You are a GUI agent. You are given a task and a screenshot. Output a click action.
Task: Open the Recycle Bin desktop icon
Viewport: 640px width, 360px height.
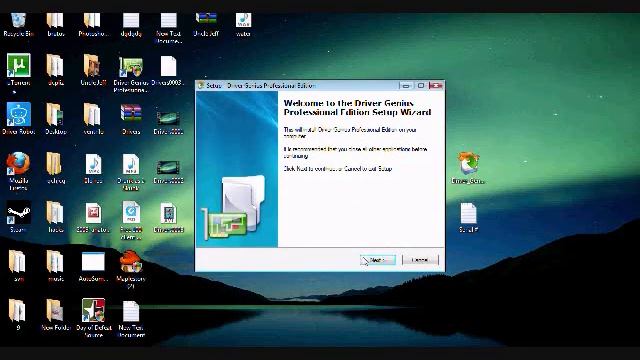click(18, 24)
